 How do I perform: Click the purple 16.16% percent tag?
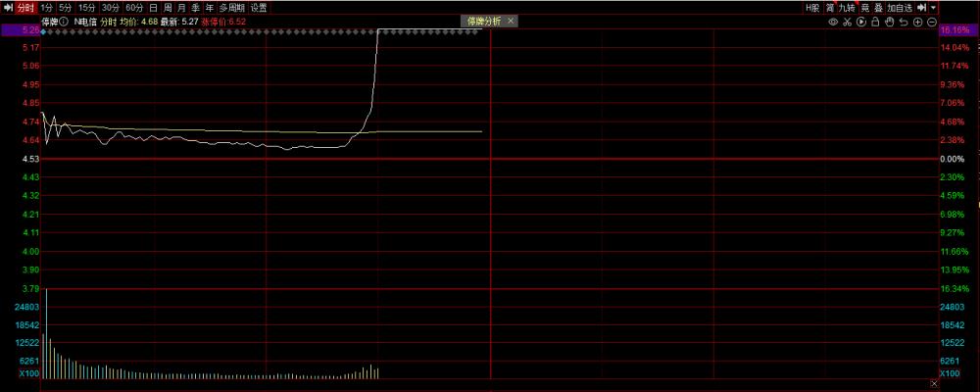coord(958,29)
